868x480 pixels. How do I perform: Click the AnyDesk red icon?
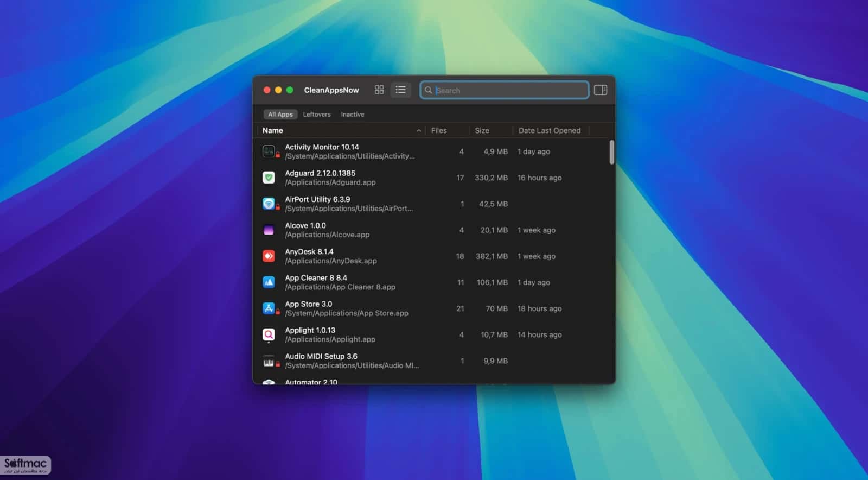(269, 256)
